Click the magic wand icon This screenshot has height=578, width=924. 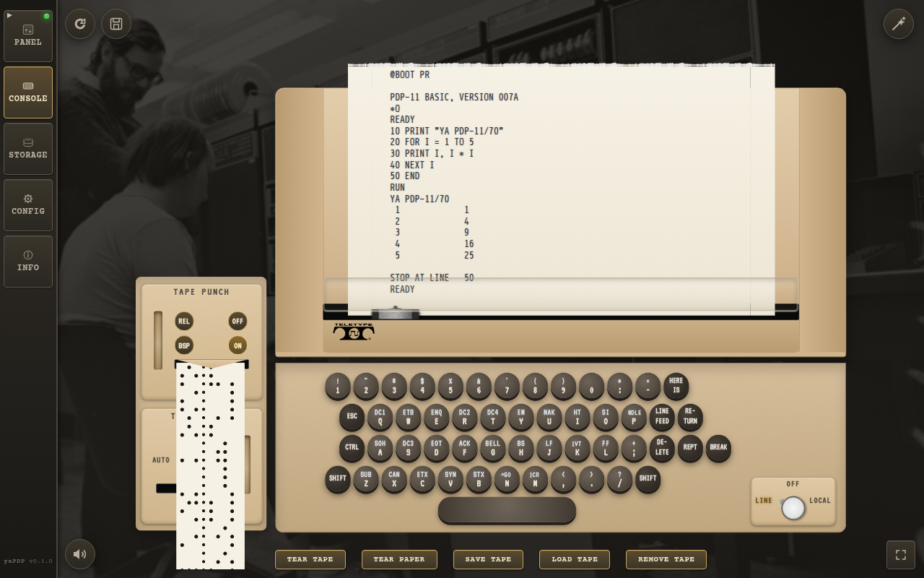(x=899, y=24)
